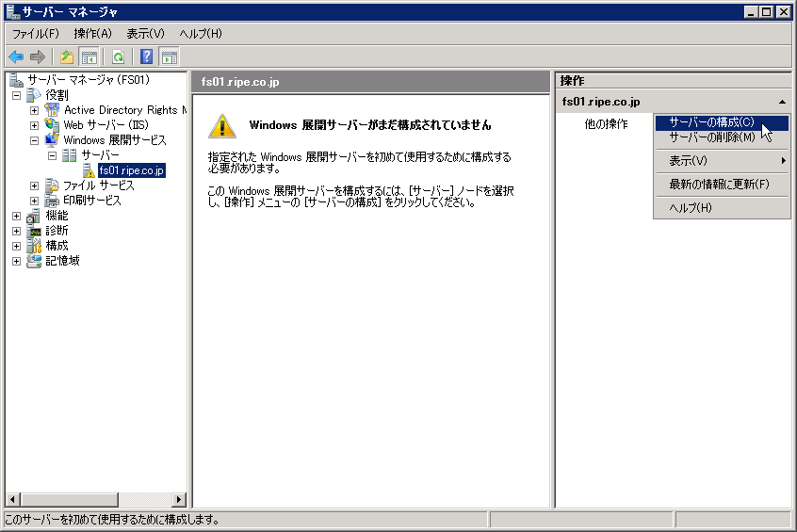Expand the 診断 node
The height and width of the screenshot is (532, 797).
coord(16,232)
